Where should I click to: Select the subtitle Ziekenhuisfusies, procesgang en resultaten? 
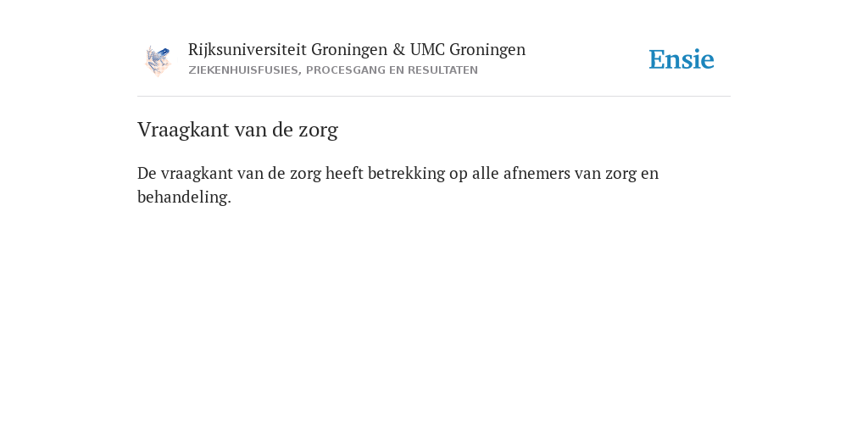point(332,70)
